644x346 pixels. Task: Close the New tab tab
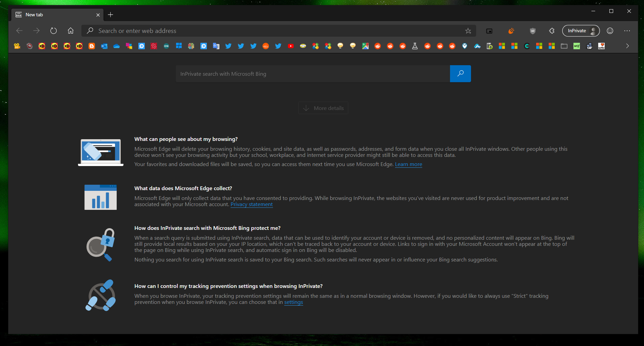[98, 15]
